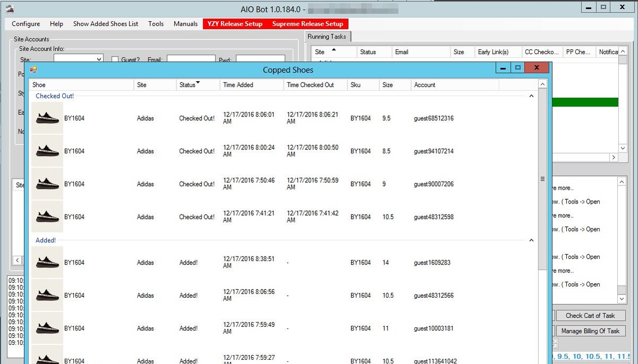Viewport: 638px width, 364px height.
Task: Click shoe thumbnail for guest68512316 row
Action: pos(47,118)
